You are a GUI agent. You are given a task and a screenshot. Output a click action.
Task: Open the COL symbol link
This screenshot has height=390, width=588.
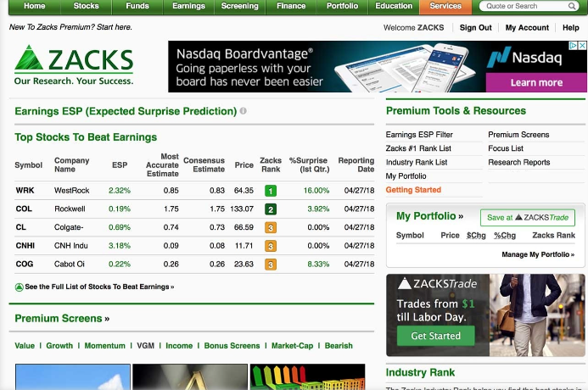[x=24, y=209]
